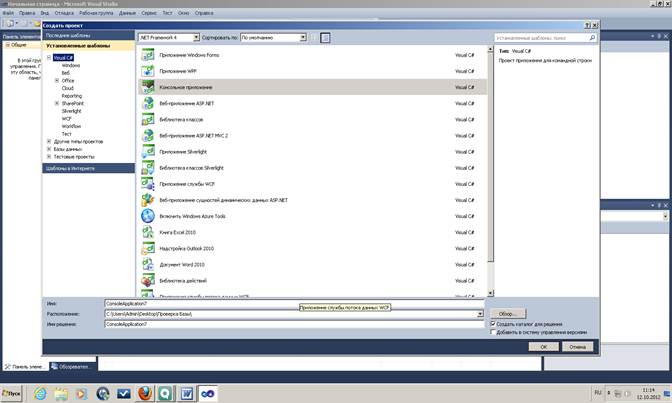Open the Справка menu

(204, 13)
